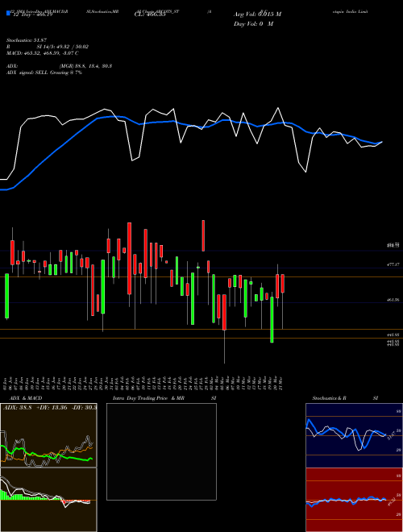
Task: Click the '12 Day = 466.19' legend text
Action: point(31,15)
